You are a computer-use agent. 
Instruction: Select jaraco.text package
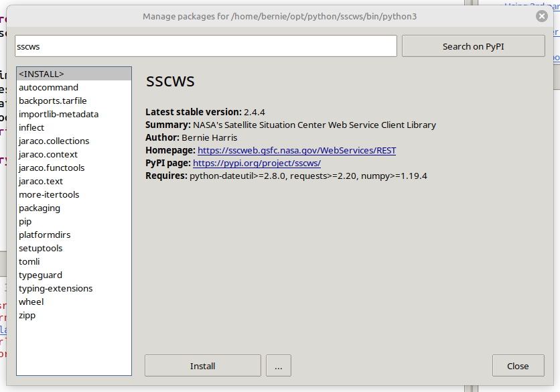[x=74, y=181]
